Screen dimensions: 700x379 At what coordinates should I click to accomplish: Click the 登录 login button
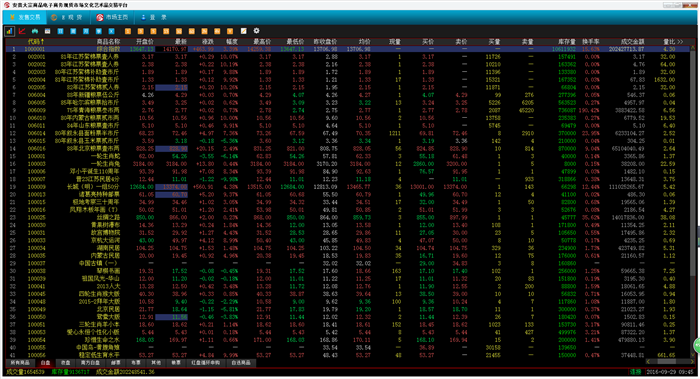tap(154, 17)
